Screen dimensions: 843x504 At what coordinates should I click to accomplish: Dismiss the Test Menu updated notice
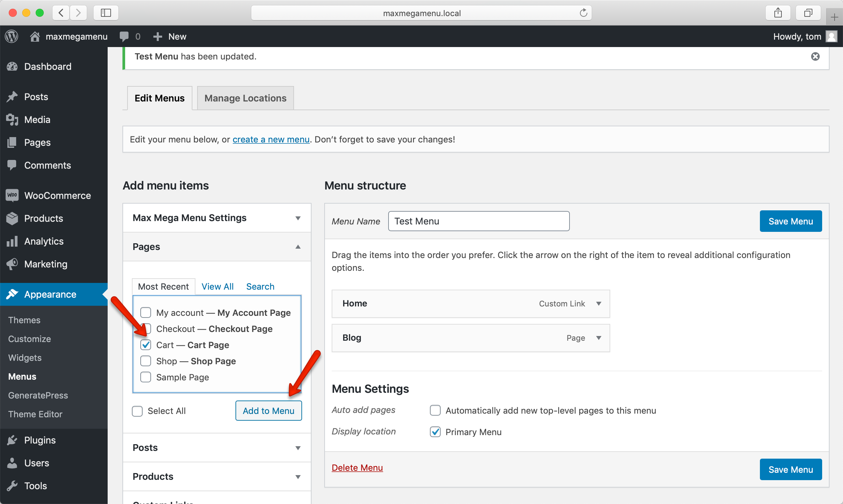click(815, 56)
